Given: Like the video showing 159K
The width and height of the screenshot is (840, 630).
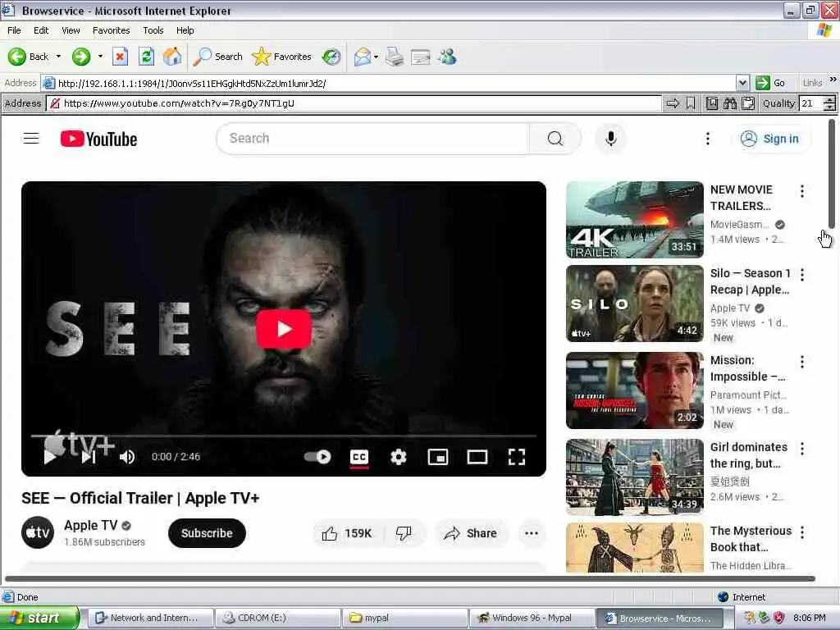Looking at the screenshot, I should (x=347, y=533).
